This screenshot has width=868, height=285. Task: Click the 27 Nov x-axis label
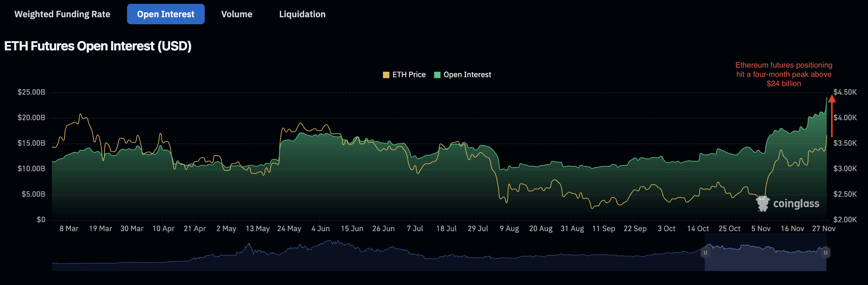coord(823,229)
